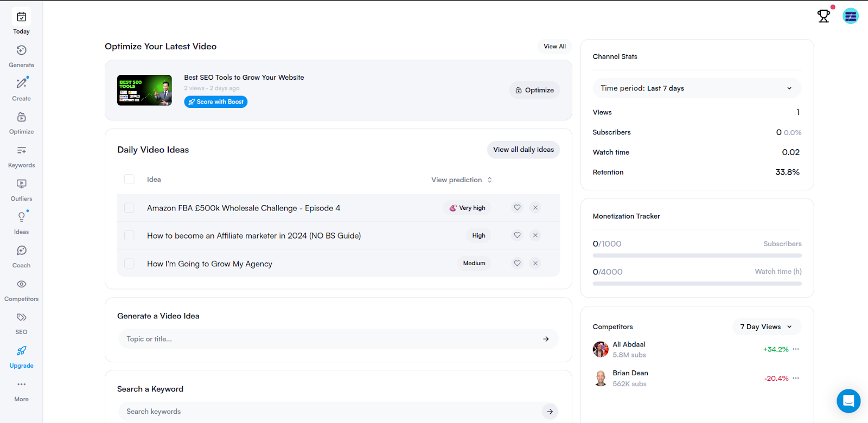
Task: Dismiss the Amazon FBA idea
Action: (535, 208)
